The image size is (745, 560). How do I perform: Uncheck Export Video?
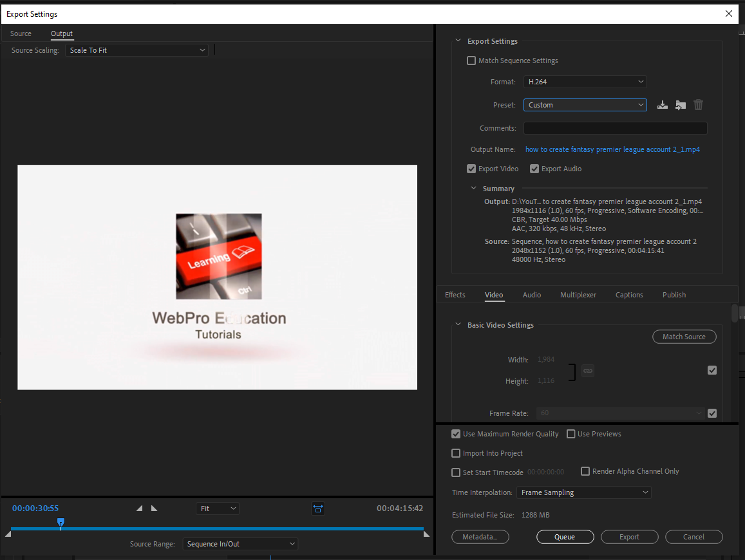tap(471, 169)
